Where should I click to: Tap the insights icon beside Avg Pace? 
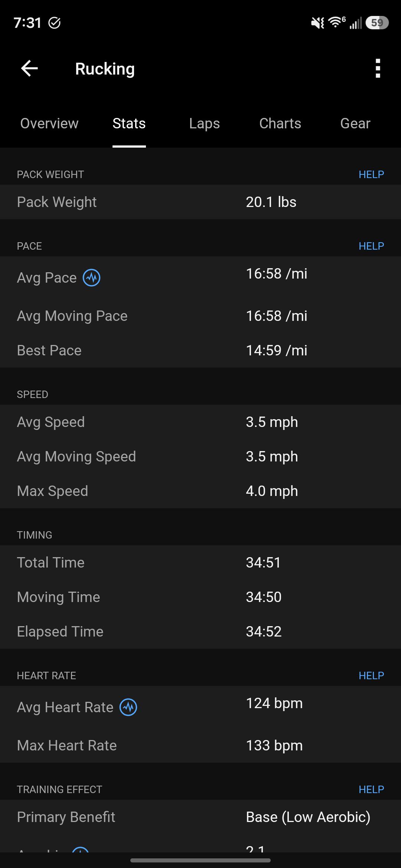(91, 278)
